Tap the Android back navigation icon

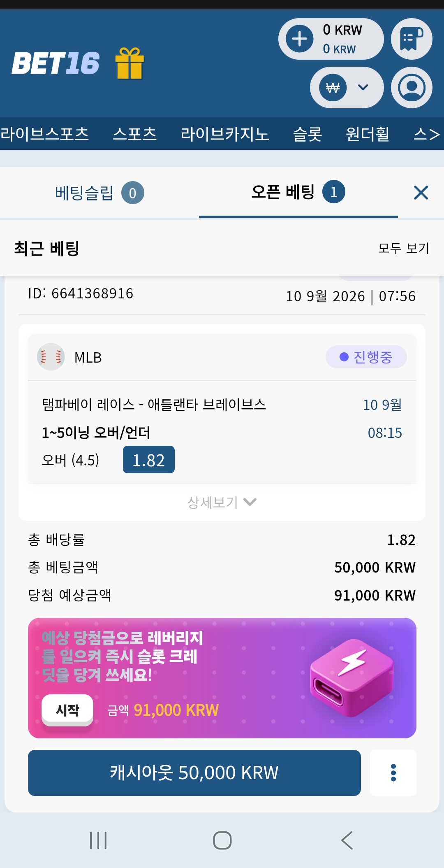click(x=347, y=840)
